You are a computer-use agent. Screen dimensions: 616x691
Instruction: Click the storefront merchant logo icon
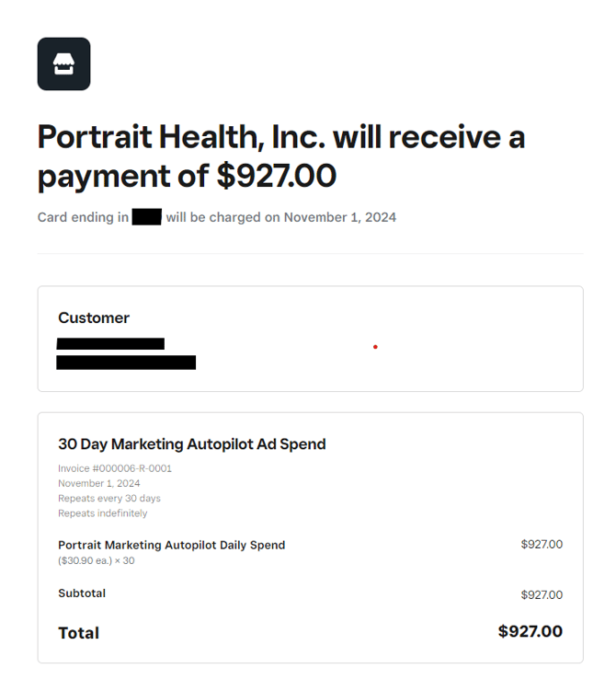pyautogui.click(x=63, y=63)
